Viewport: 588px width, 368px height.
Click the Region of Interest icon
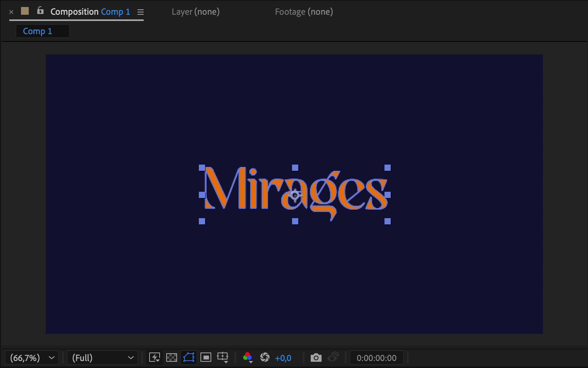click(x=206, y=358)
